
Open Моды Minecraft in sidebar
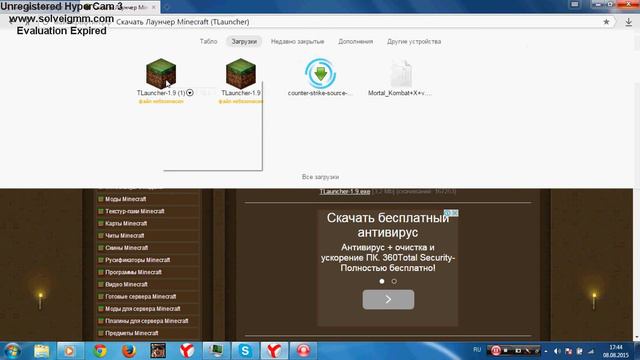(126, 199)
